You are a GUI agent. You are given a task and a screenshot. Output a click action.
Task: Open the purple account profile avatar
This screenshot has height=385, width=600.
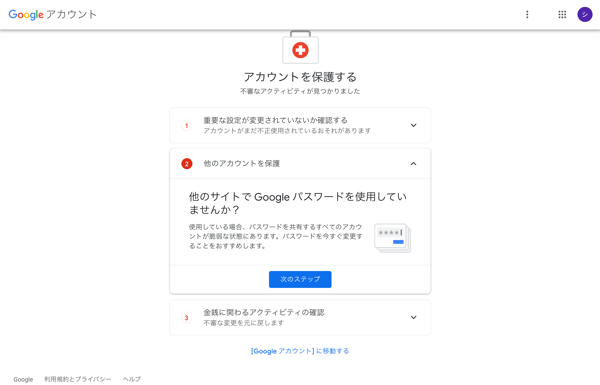(585, 15)
